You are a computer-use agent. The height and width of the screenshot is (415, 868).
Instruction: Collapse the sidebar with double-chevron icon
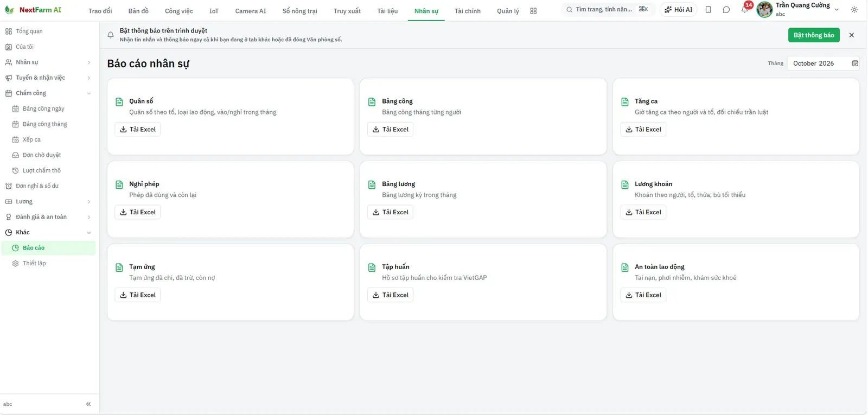coord(88,404)
